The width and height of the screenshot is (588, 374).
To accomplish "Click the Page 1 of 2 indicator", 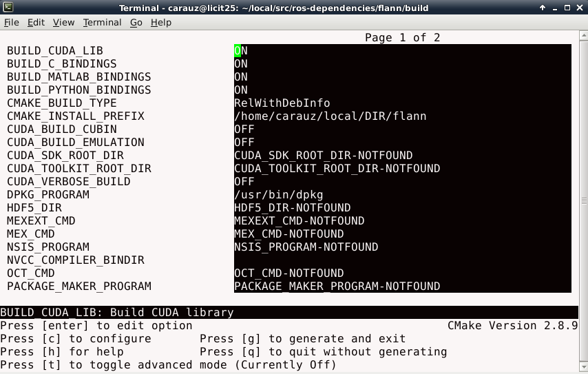I will click(x=402, y=38).
